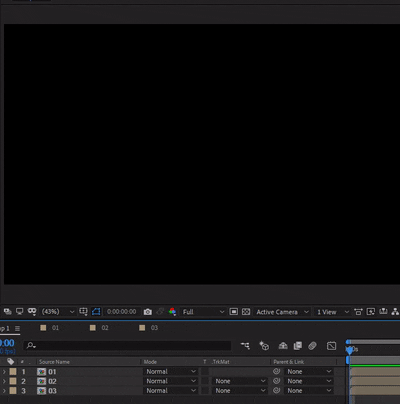Viewport: 400px width, 404px height.
Task: Open the Active Camera dropdown
Action: click(282, 312)
